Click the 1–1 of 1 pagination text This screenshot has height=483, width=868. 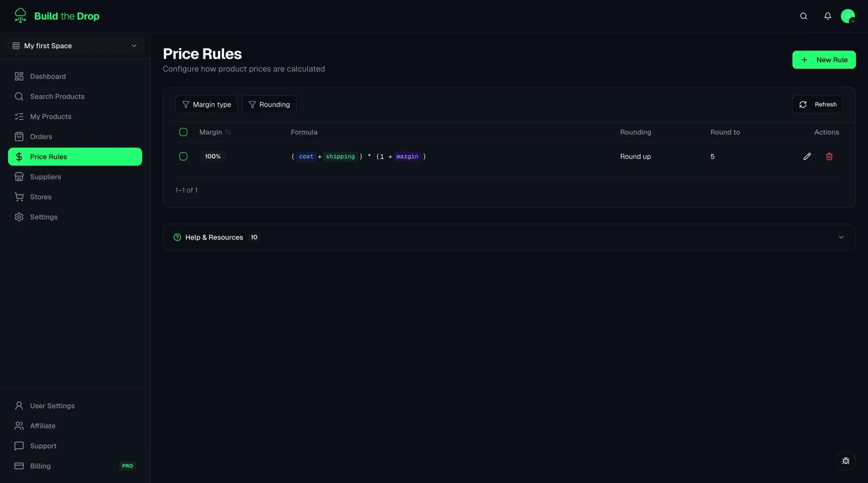187,190
